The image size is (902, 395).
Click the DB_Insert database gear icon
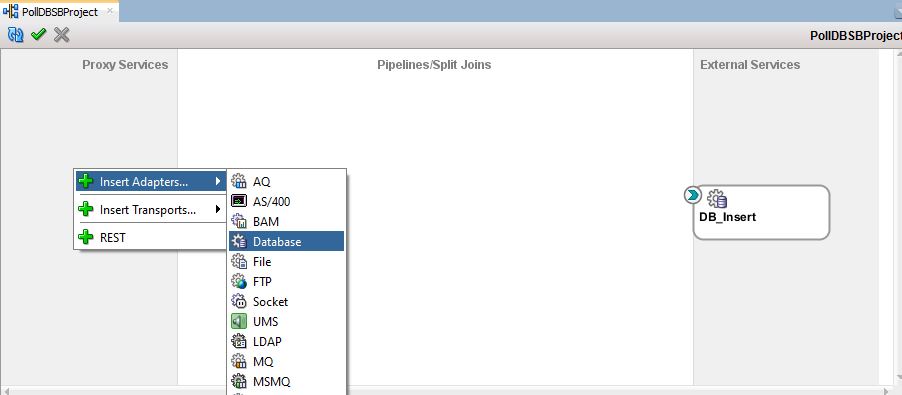pyautogui.click(x=717, y=198)
